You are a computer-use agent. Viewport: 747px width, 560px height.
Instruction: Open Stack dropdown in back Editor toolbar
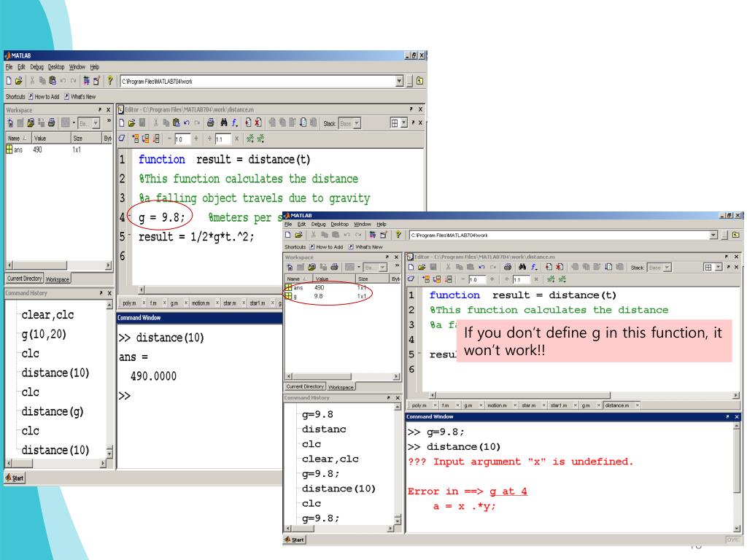coord(357,123)
